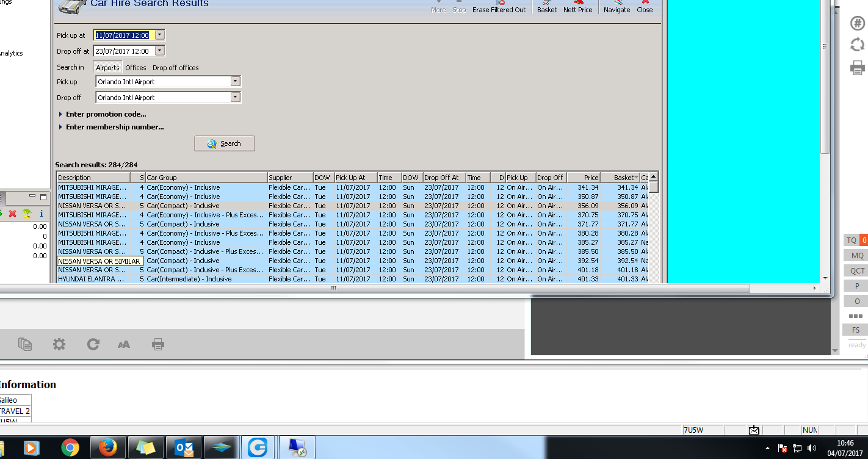Click the Pick up date field
This screenshot has height=459, width=868.
click(x=125, y=35)
